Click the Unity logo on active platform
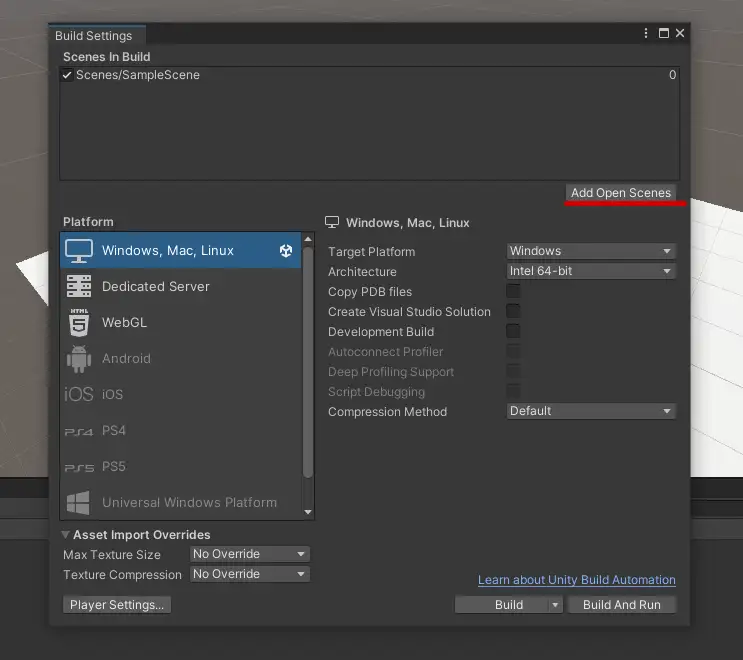743x660 pixels. (x=286, y=251)
